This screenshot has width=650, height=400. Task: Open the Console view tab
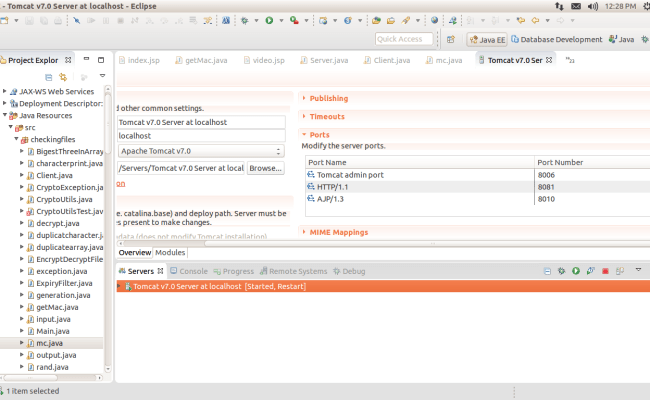(189, 271)
